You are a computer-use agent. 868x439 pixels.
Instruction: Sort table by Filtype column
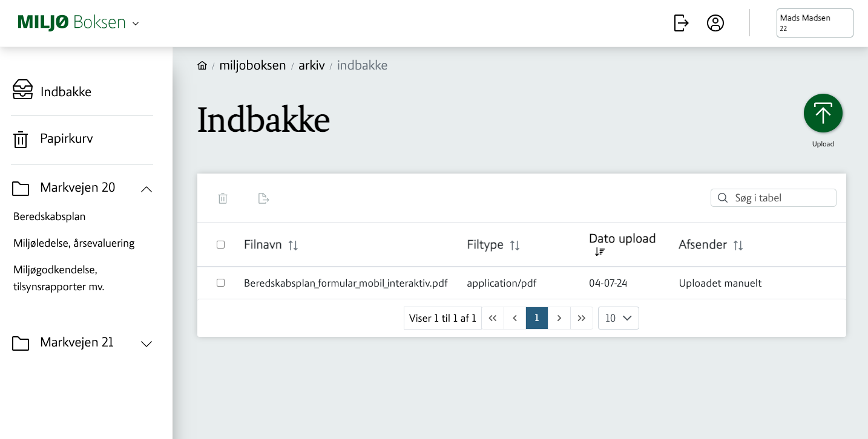515,245
